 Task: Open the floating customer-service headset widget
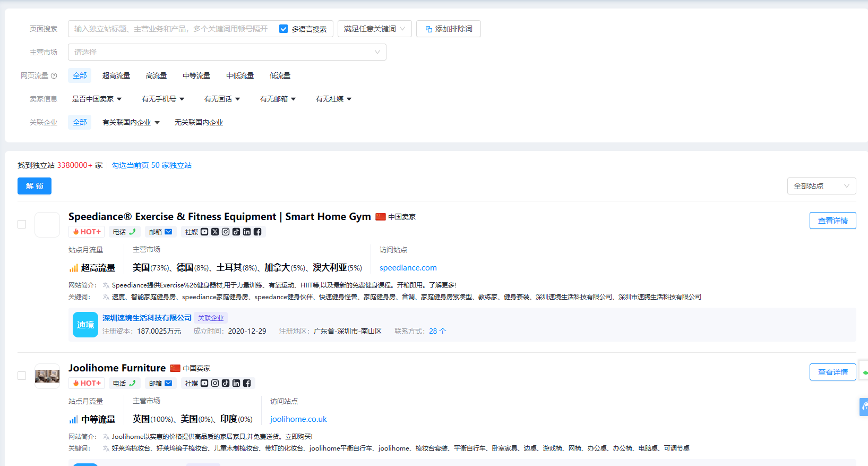pyautogui.click(x=864, y=407)
